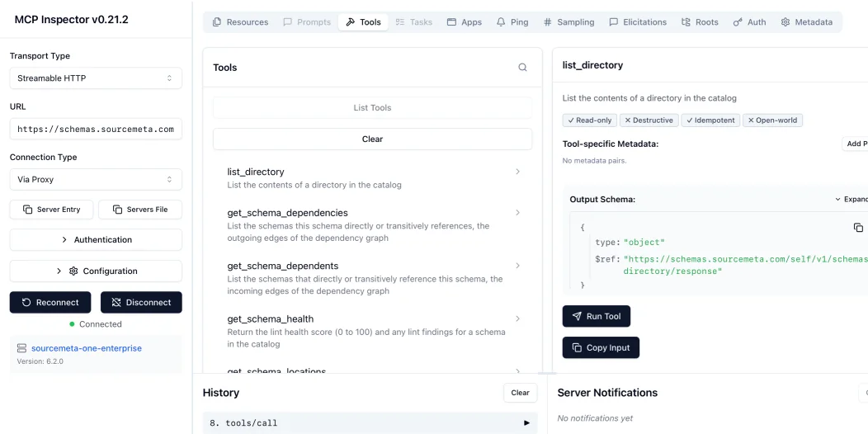Open the Apps tab
The width and height of the screenshot is (868, 434).
click(465, 22)
